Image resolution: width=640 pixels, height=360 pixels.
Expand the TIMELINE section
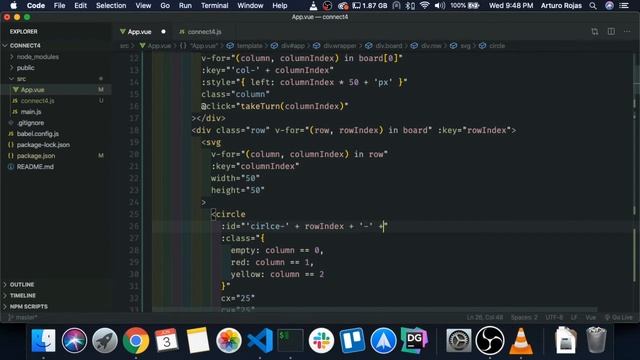click(x=23, y=296)
